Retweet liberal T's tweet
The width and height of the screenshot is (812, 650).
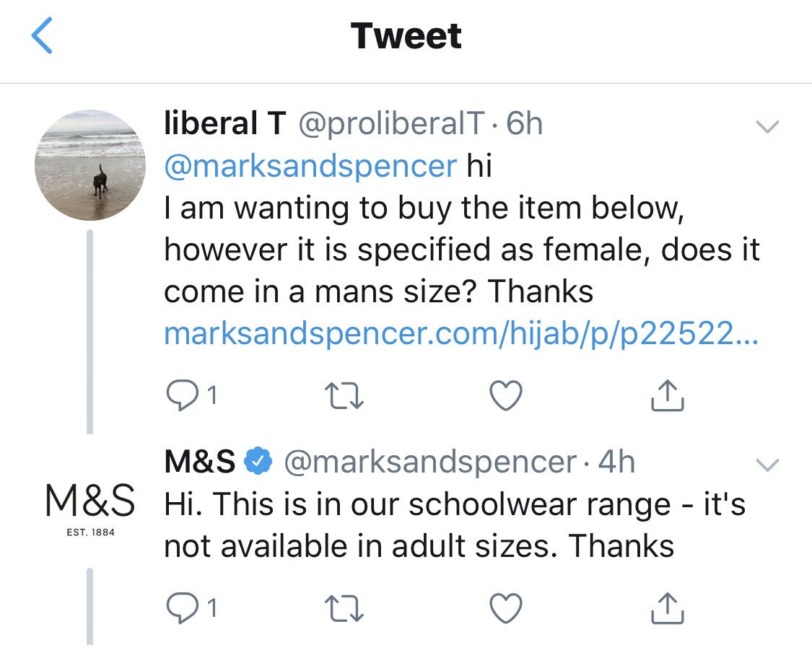(343, 394)
